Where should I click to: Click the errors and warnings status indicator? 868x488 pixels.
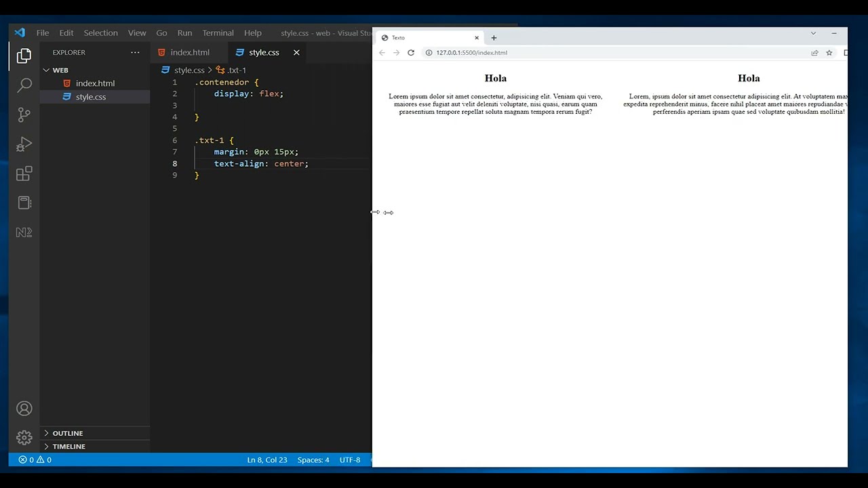(35, 460)
